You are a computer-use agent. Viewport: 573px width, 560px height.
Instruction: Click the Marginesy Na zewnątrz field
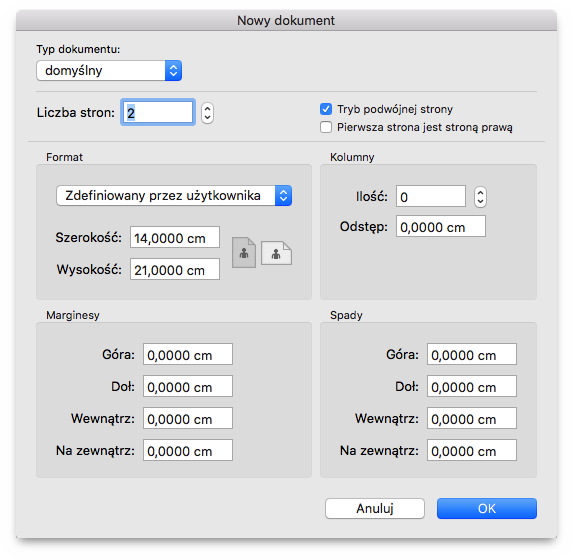pos(188,450)
